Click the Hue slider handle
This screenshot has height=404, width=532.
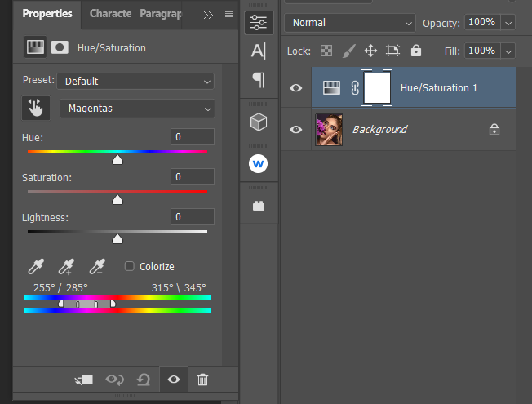117,159
